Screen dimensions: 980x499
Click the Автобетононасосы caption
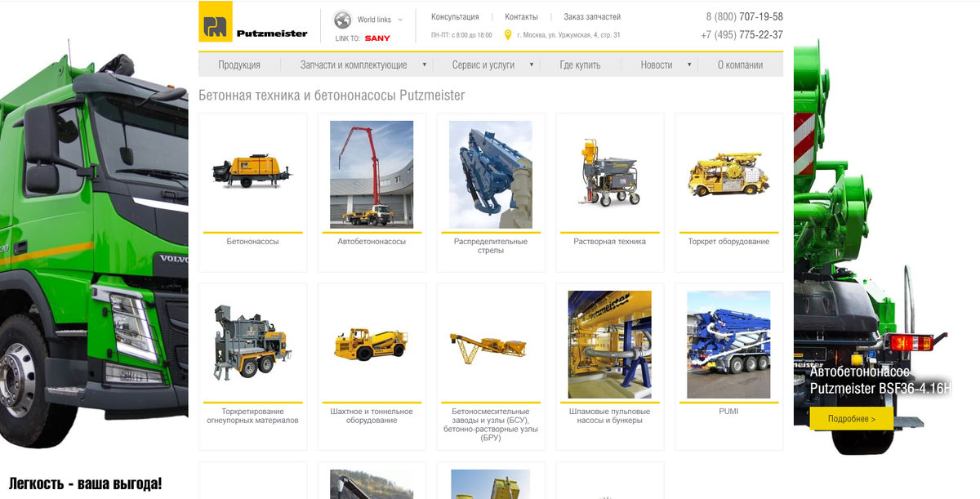click(372, 242)
